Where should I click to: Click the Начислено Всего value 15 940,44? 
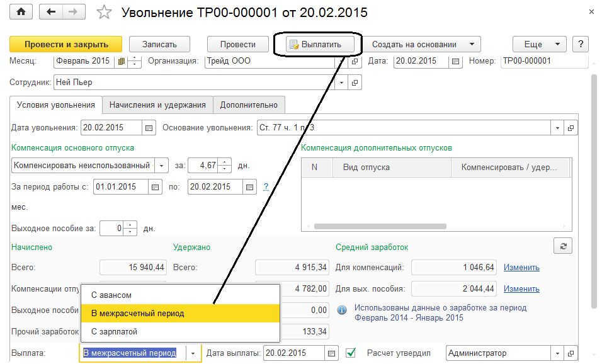(133, 267)
